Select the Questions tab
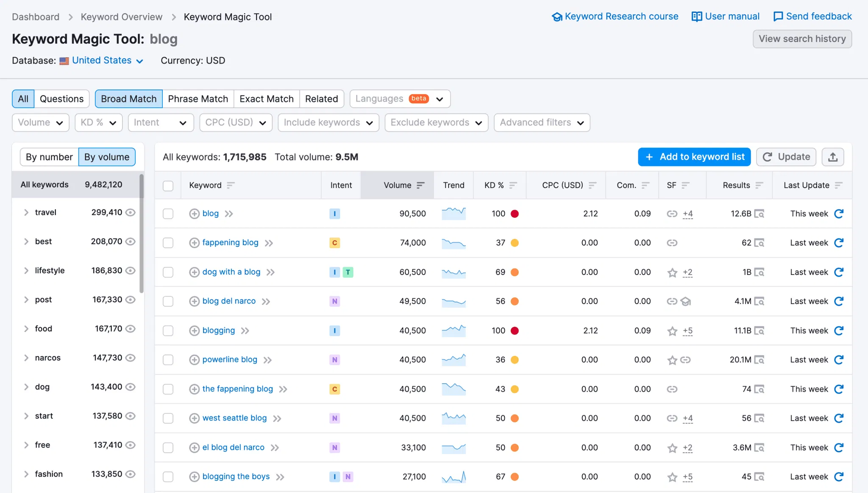Viewport: 868px width, 493px height. point(61,99)
